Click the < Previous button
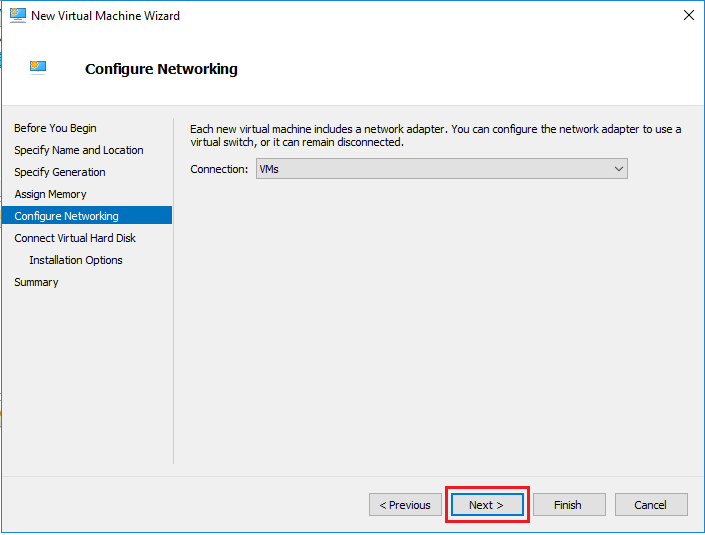 coord(405,505)
